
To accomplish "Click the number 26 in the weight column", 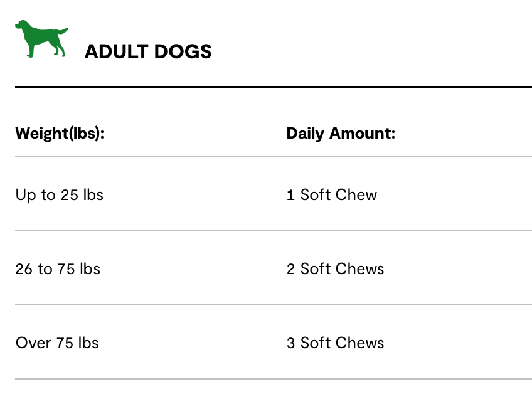I will coord(24,269).
